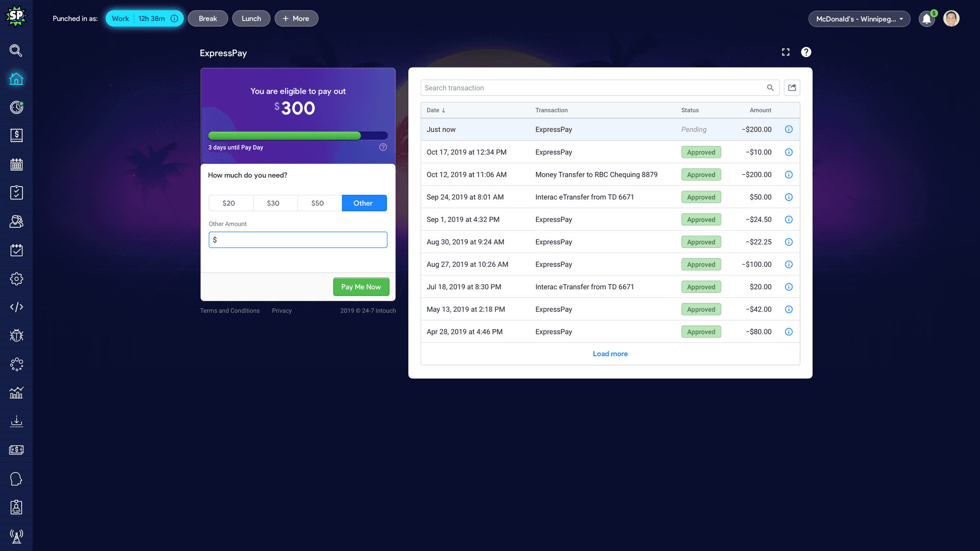Viewport: 980px width, 551px height.
Task: Select the $50 amount option
Action: point(317,203)
